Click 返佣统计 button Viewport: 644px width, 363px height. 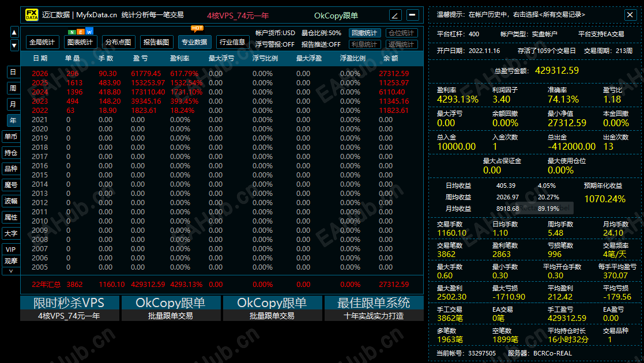(402, 44)
